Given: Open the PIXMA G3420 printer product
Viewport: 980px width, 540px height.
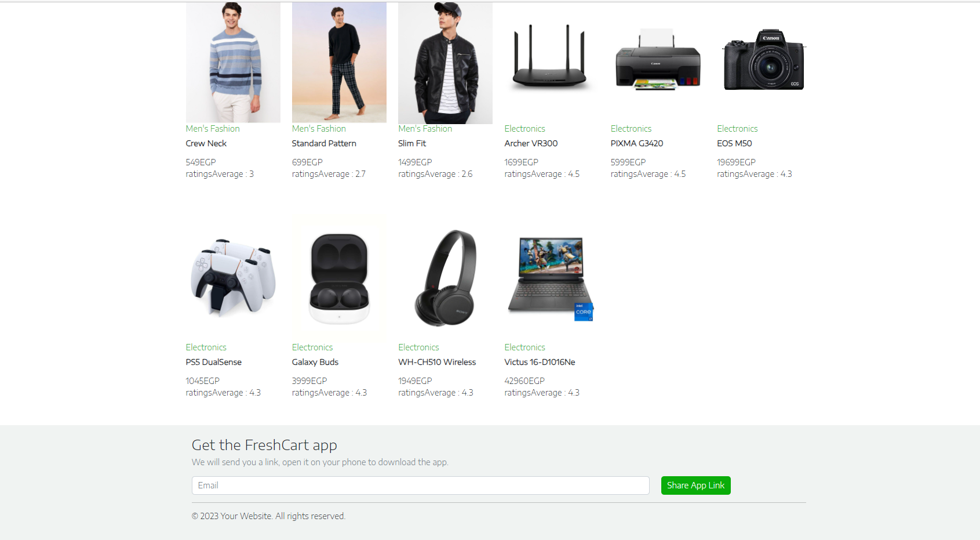Looking at the screenshot, I should (637, 143).
